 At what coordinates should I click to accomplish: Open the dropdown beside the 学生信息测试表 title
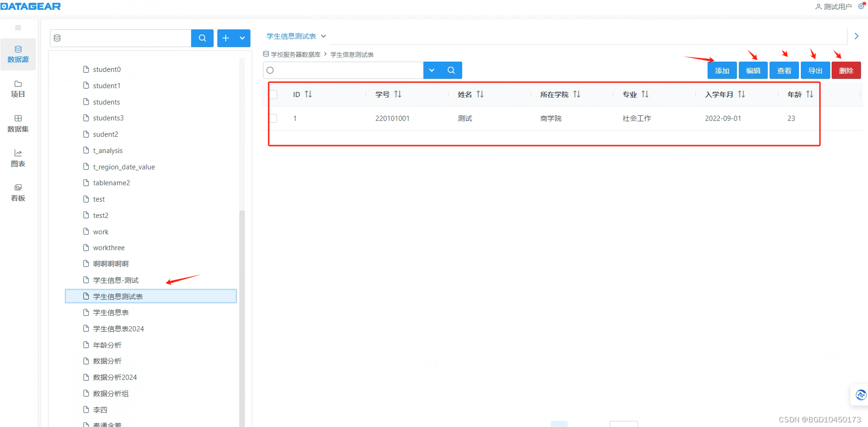click(x=324, y=36)
